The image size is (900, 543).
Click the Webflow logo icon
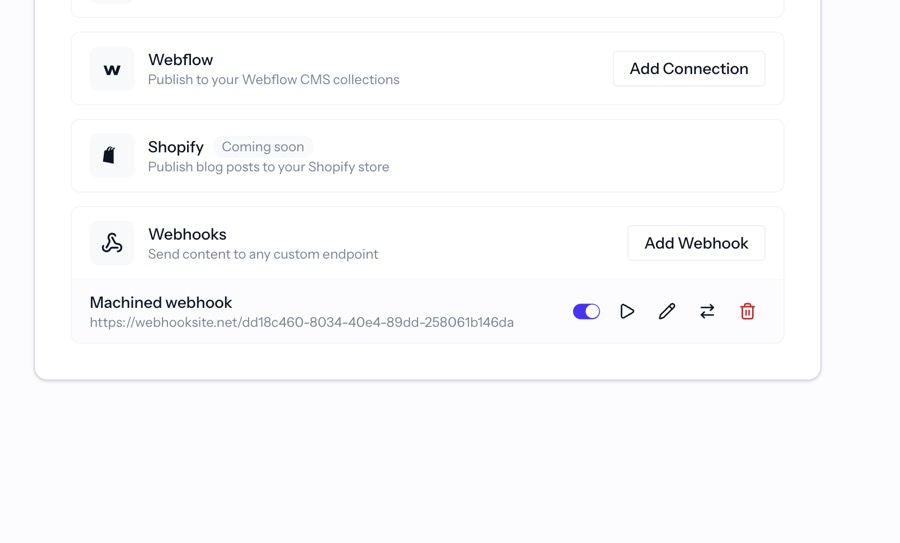(x=112, y=69)
